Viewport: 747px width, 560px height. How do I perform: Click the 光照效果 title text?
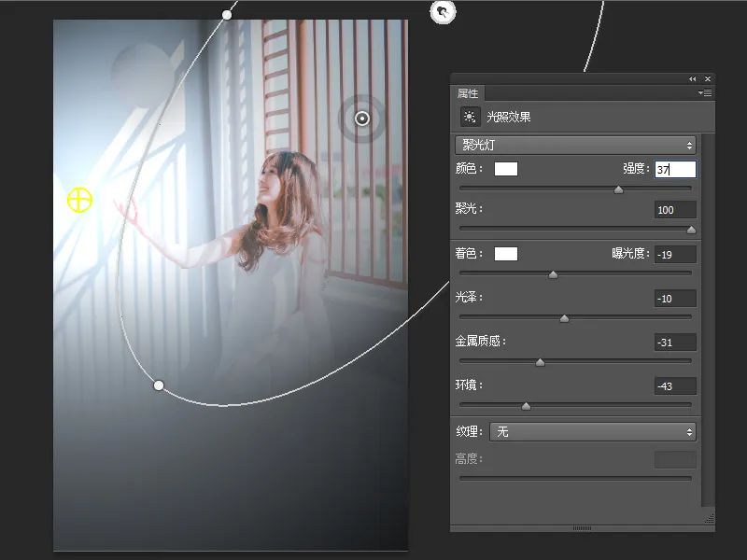[508, 117]
